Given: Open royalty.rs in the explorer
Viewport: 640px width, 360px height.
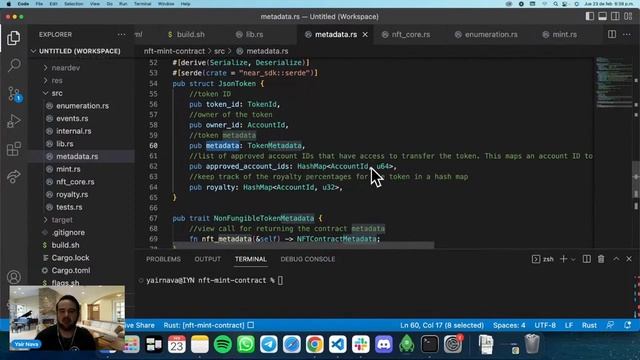Looking at the screenshot, I should coord(72,195).
